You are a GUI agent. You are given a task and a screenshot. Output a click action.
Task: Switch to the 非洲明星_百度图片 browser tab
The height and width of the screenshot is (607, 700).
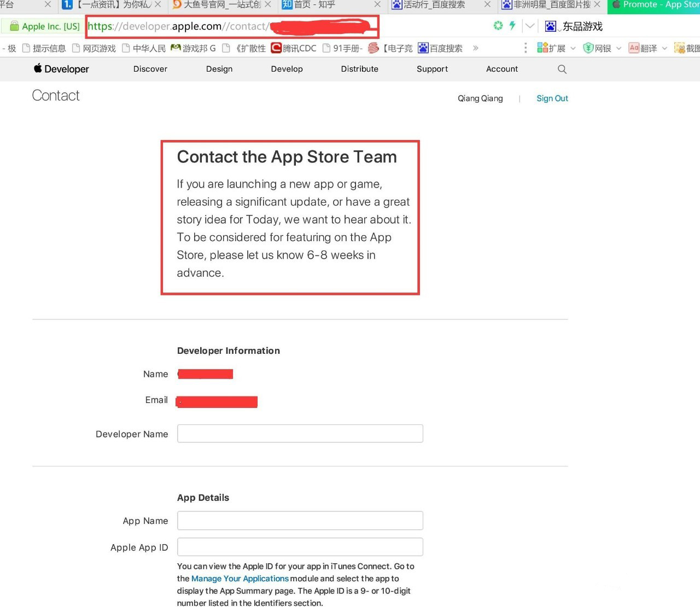[551, 5]
